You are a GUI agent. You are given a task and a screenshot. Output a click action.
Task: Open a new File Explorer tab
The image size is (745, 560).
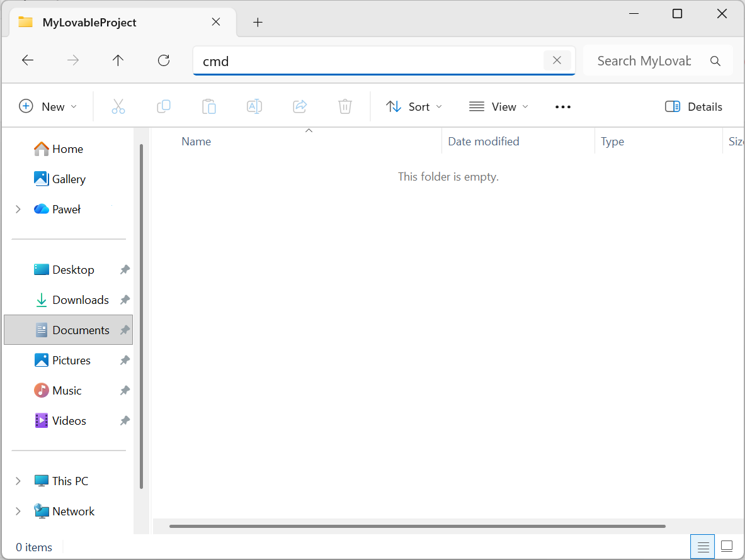[258, 22]
